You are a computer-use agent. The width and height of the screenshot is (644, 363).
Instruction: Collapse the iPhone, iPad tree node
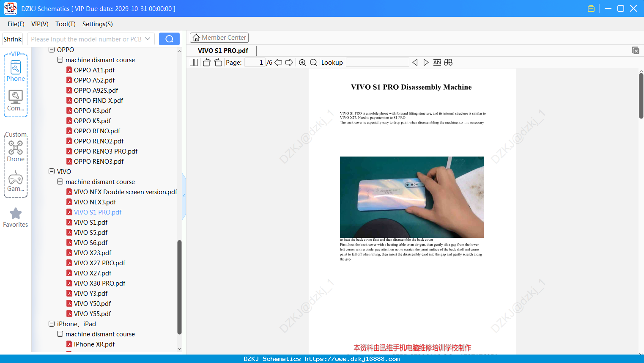click(52, 324)
